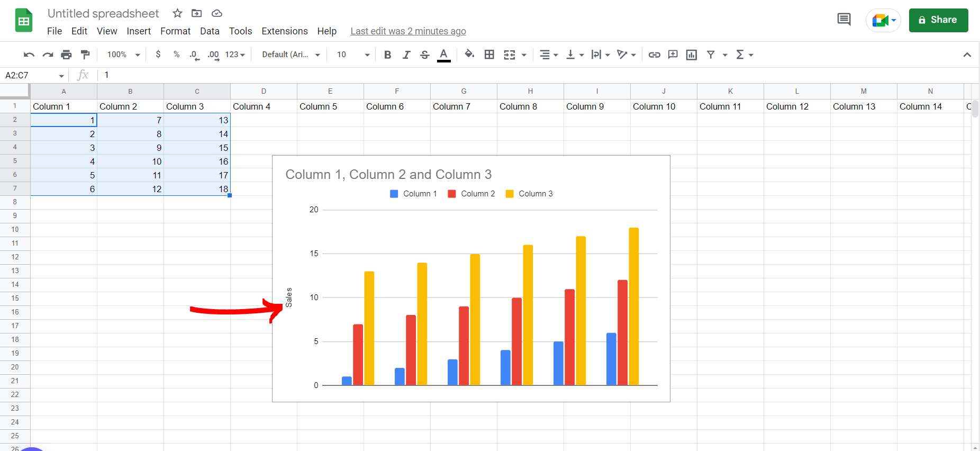
Task: Open Last edit was 2 minutes ago link
Action: point(408,31)
